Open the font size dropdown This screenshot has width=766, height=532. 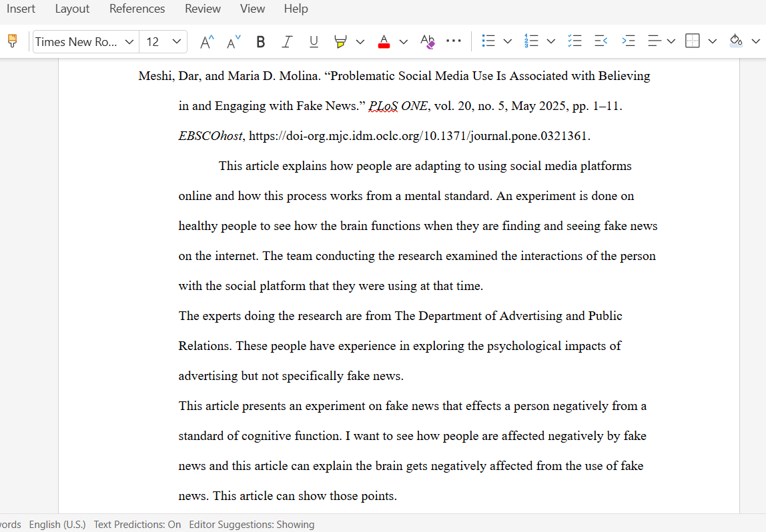coord(177,42)
